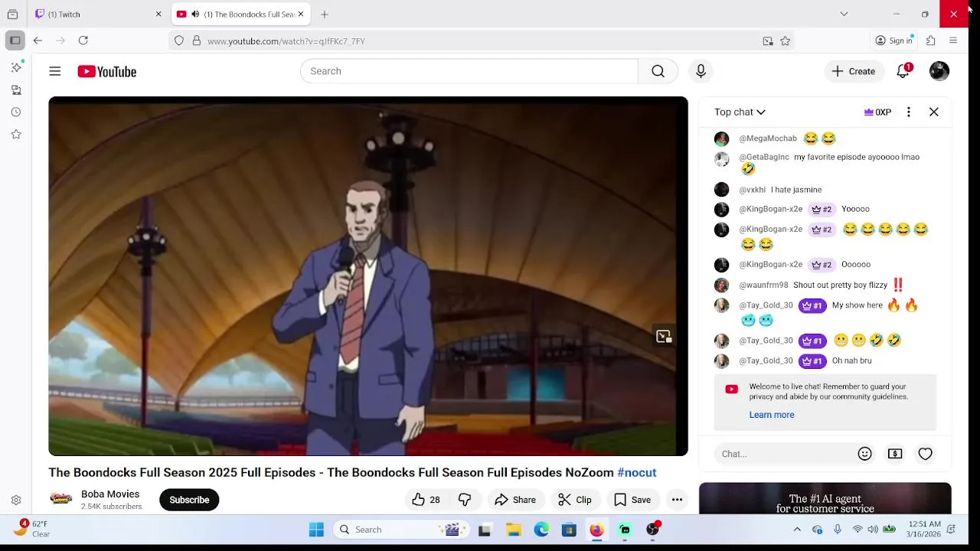List all tabs dropdown arrow
The image size is (980, 551).
tap(844, 14)
